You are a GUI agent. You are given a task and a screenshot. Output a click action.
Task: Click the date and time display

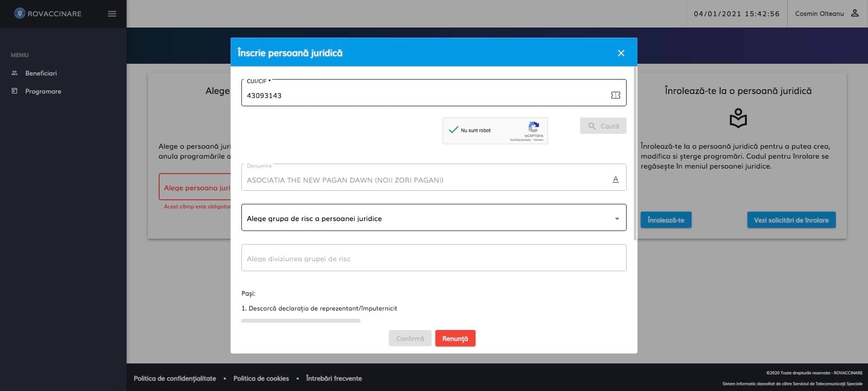(736, 14)
